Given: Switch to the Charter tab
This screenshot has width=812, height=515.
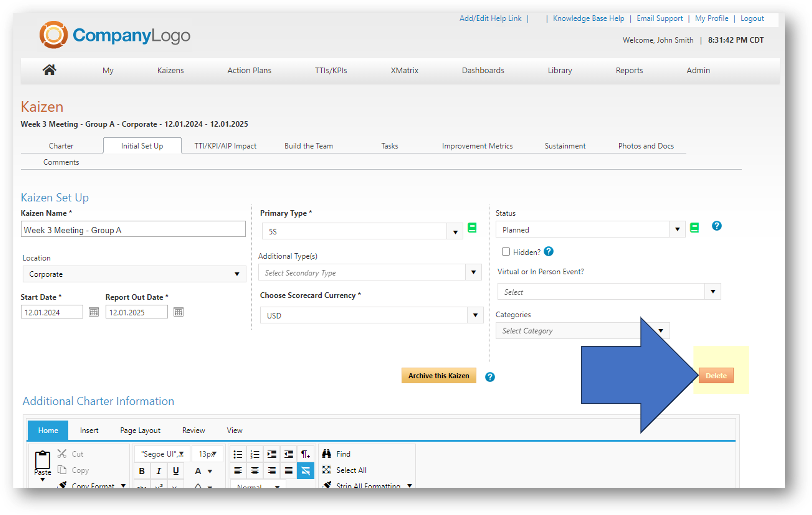Looking at the screenshot, I should (x=61, y=146).
